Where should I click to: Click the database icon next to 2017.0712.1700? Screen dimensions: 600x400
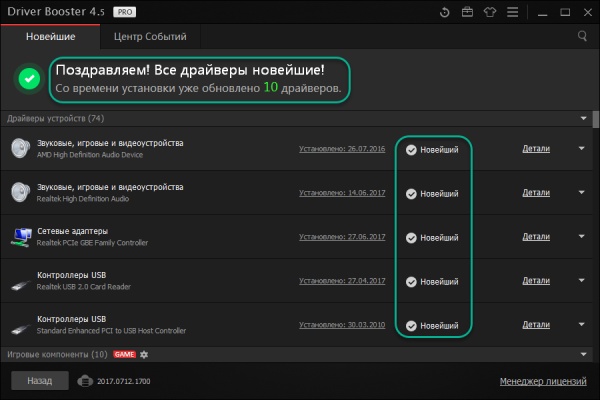tap(85, 381)
